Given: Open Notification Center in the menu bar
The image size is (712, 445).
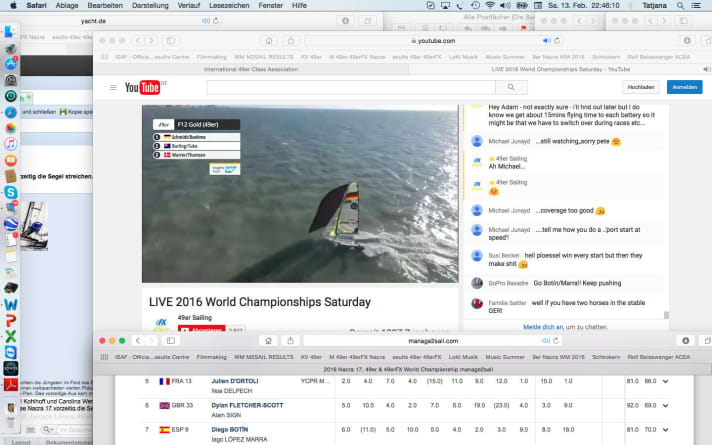Looking at the screenshot, I should click(696, 5).
